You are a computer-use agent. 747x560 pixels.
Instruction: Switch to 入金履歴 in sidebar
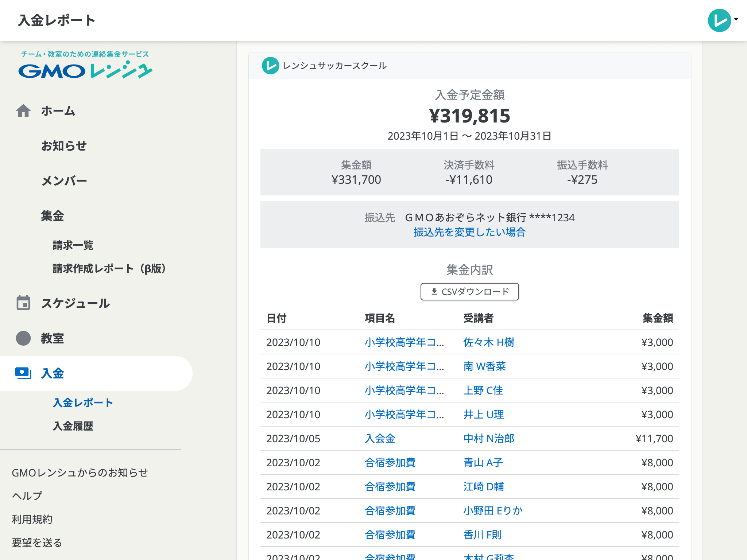[x=74, y=425]
